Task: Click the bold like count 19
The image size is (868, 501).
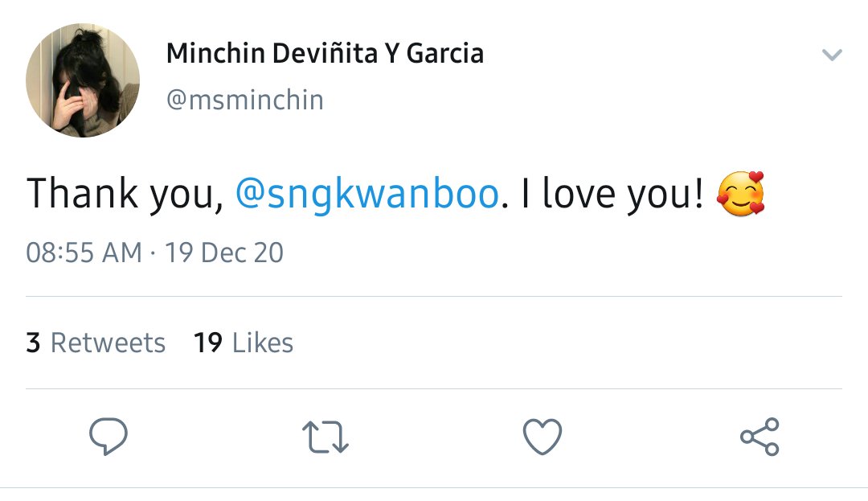Action: (x=208, y=343)
